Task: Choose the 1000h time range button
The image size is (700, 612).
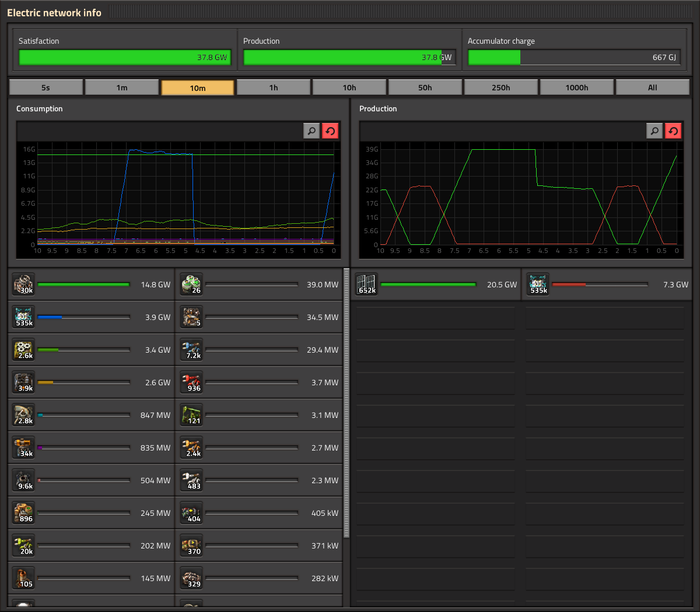Action: pos(577,87)
